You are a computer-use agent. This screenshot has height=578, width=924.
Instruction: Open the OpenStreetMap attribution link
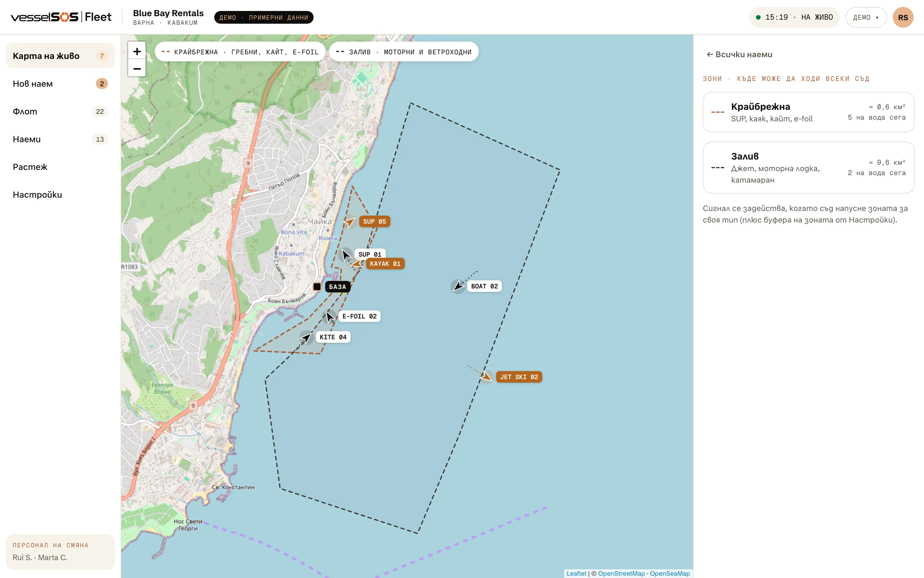coord(621,573)
